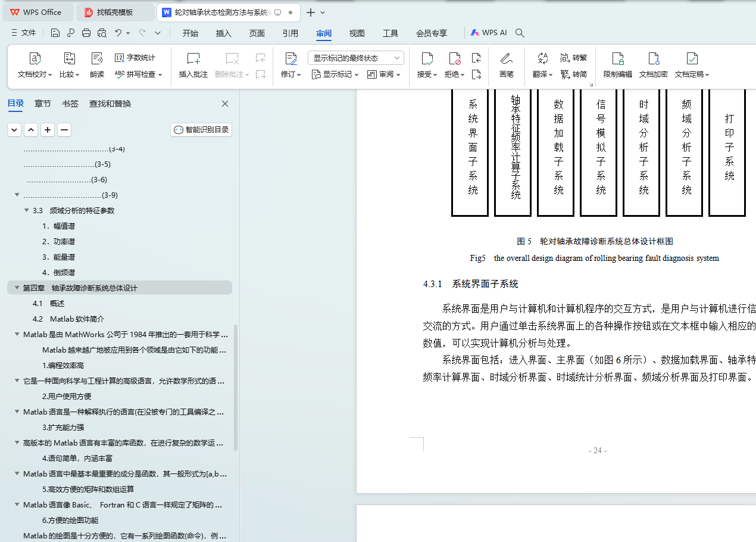Click 插入批注 insert comment icon

(193, 58)
